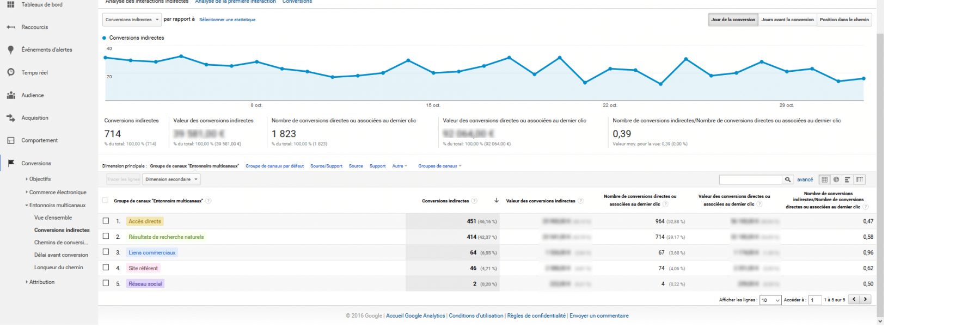
Task: Expand the Commerce électronique section
Action: (x=56, y=192)
